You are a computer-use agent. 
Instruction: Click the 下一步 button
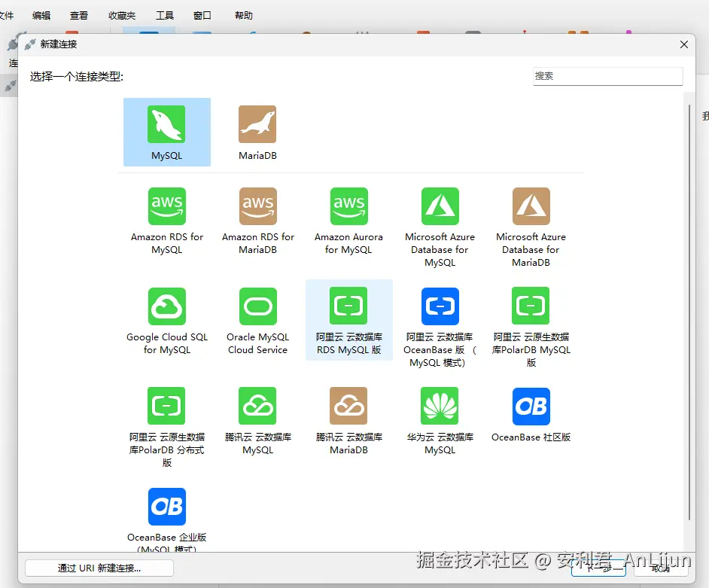coord(598,568)
